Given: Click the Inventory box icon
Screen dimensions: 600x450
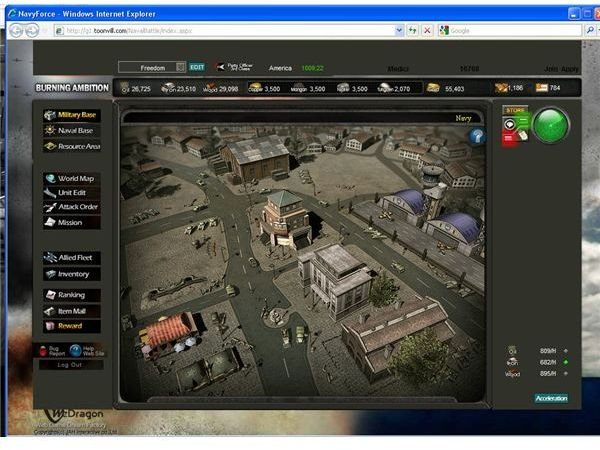Looking at the screenshot, I should click(x=51, y=274).
